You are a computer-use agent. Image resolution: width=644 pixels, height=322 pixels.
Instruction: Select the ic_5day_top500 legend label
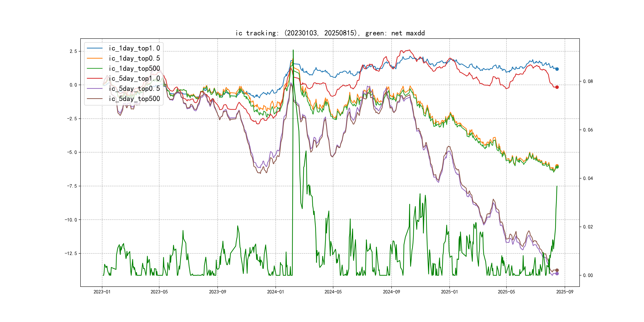tap(134, 99)
